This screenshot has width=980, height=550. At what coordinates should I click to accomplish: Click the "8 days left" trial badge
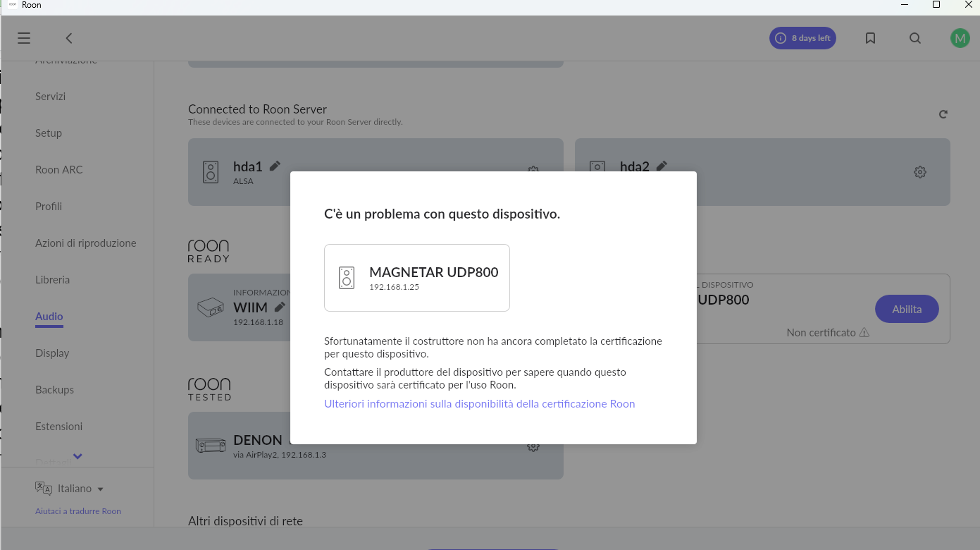tap(802, 38)
